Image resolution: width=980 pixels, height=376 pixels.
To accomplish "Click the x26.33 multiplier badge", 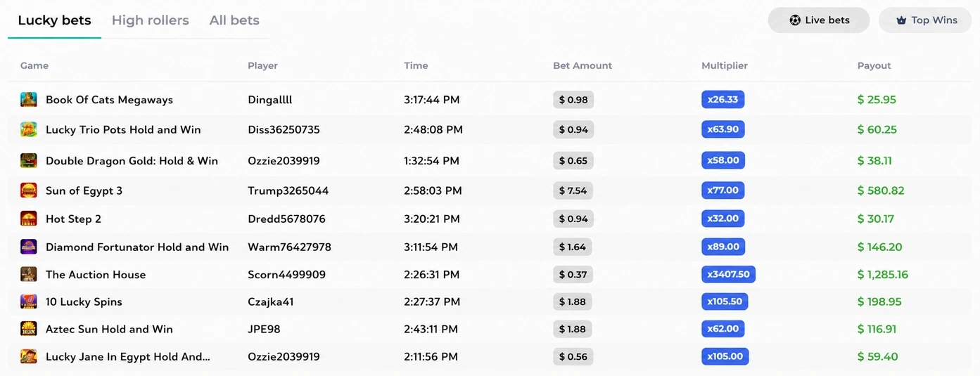I will 723,100.
